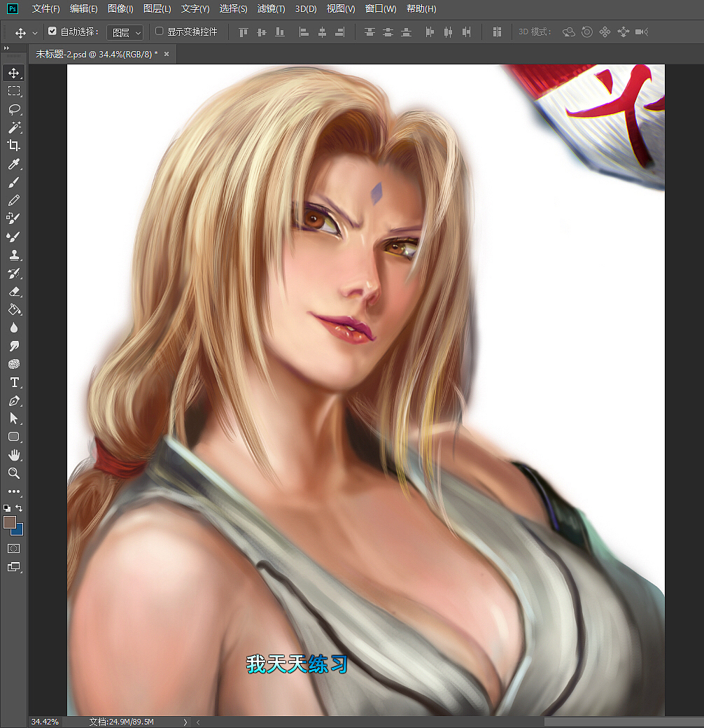
Task: Open the 帮助(H) menu
Action: point(421,9)
